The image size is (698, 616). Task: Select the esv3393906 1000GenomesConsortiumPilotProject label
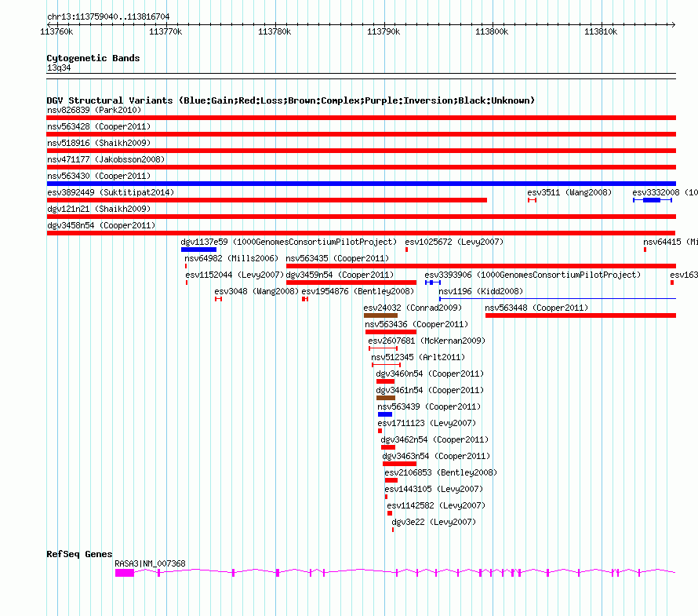(533, 275)
